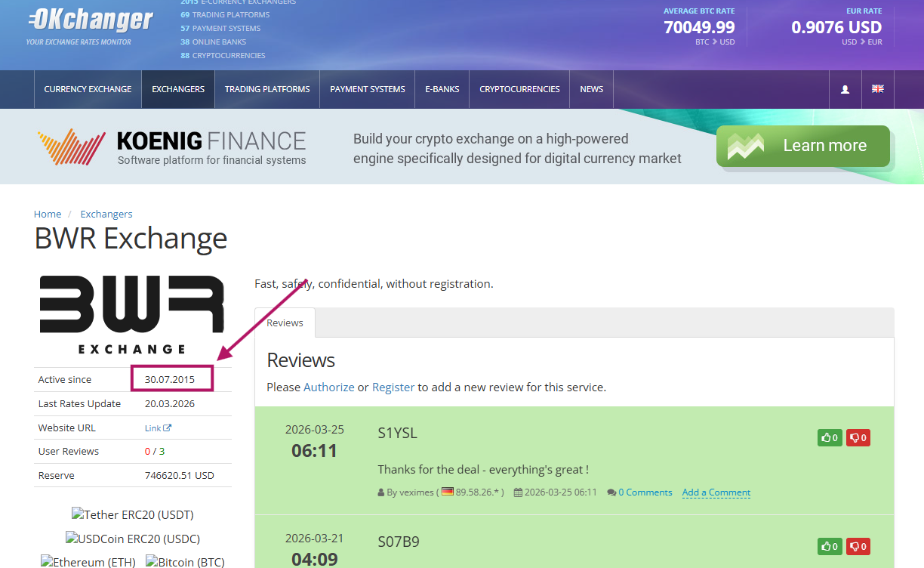Click the Reviews section heading
The height and width of the screenshot is (568, 924).
click(x=300, y=360)
